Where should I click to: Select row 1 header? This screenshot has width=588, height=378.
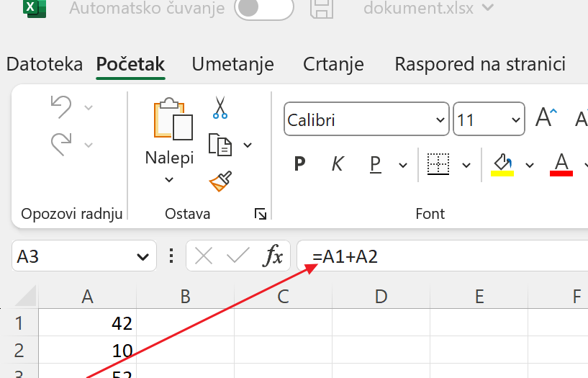click(x=19, y=323)
